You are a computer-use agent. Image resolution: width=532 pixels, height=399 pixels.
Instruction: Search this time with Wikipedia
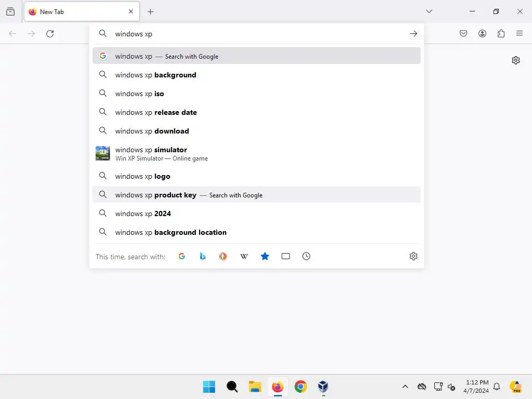pyautogui.click(x=244, y=256)
